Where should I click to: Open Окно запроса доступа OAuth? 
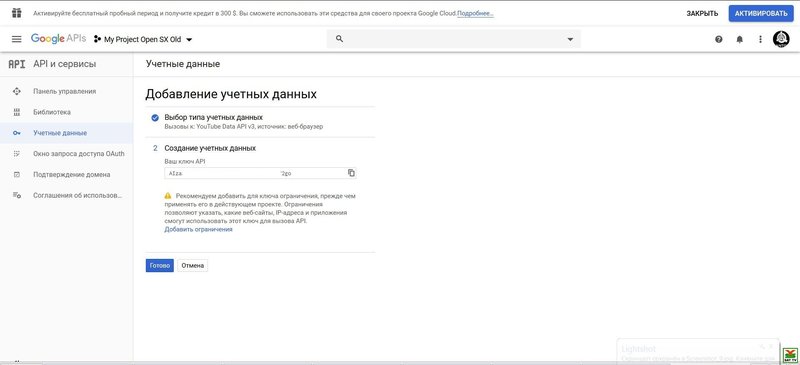tap(79, 154)
